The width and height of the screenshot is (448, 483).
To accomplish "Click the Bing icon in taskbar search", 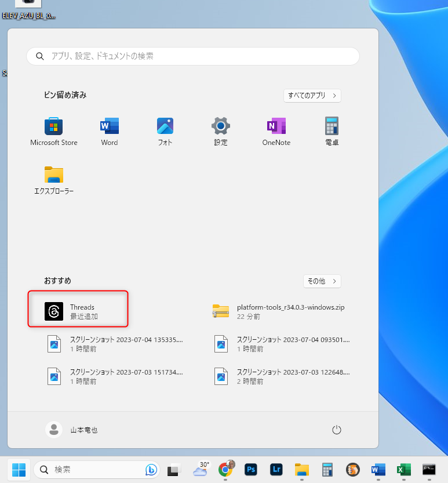I will click(151, 470).
